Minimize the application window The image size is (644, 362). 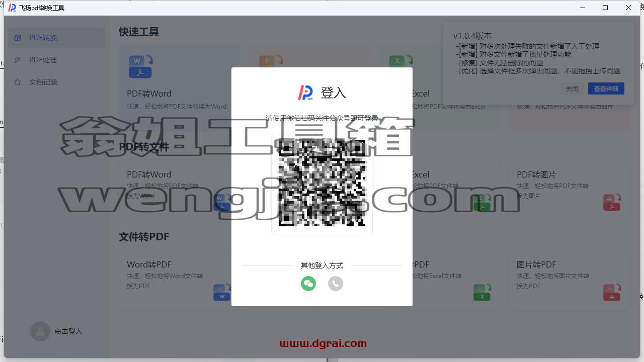tap(582, 8)
